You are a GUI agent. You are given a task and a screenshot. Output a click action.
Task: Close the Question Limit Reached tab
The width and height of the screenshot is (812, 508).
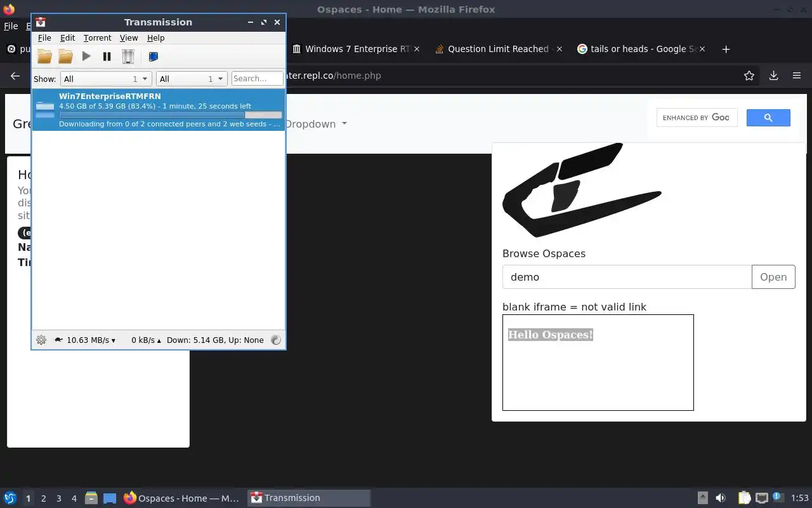click(559, 49)
